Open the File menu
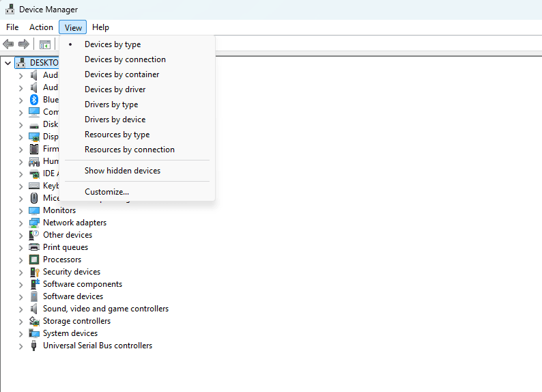 point(12,27)
